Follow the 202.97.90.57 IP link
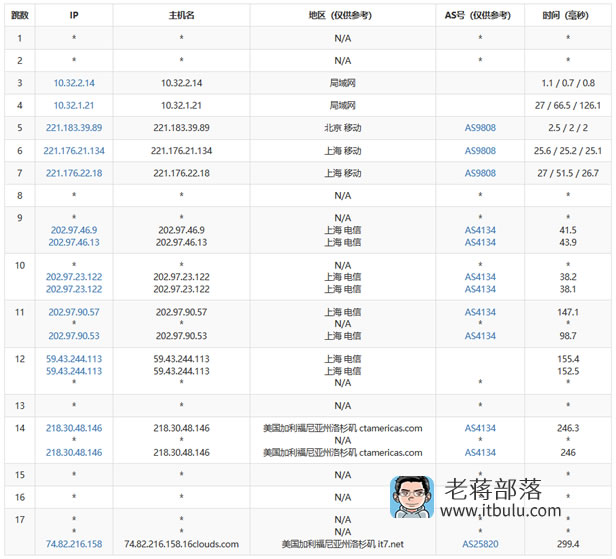The height and width of the screenshot is (559, 616). (x=74, y=312)
